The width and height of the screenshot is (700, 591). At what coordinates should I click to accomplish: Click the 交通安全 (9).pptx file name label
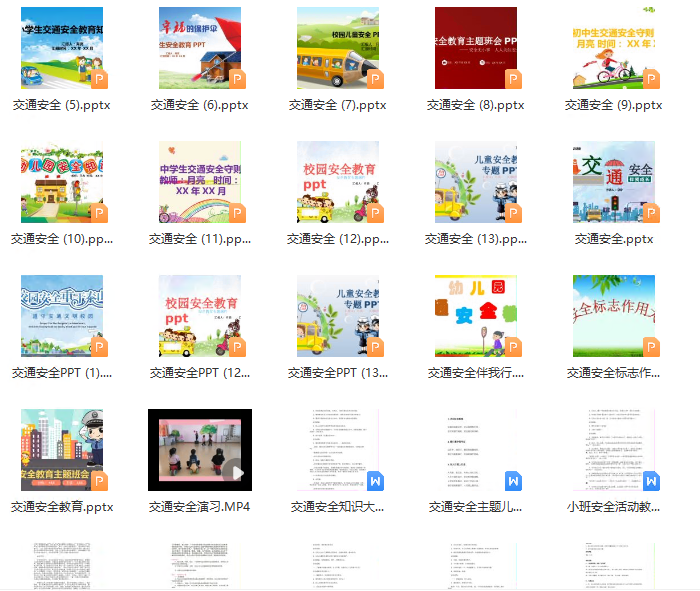tap(613, 105)
